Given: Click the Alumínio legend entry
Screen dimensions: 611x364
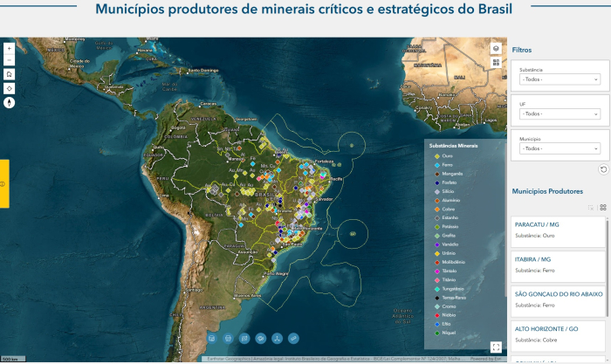Looking at the screenshot, I should 451,200.
